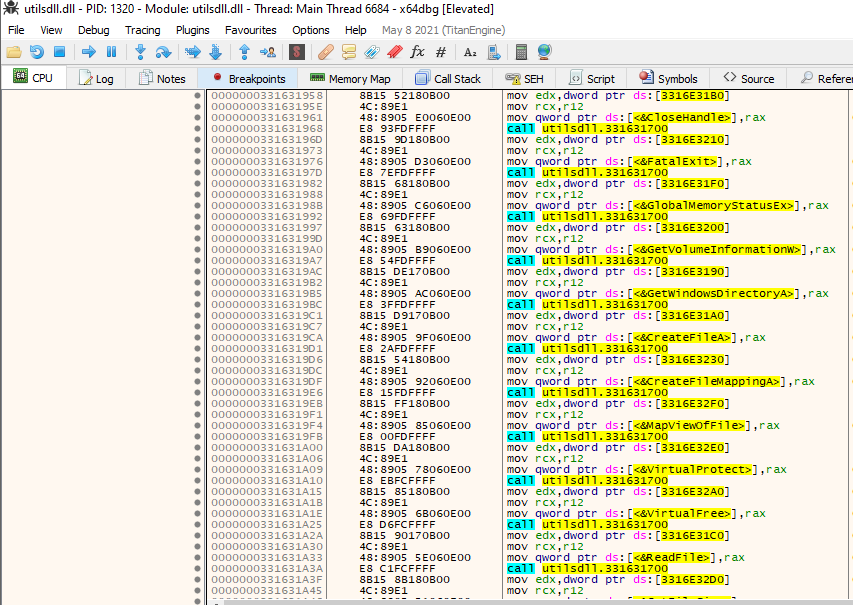The image size is (853, 605).
Task: Select the <&GlobalMemoryStatusEx> instruction
Action: pos(667,206)
